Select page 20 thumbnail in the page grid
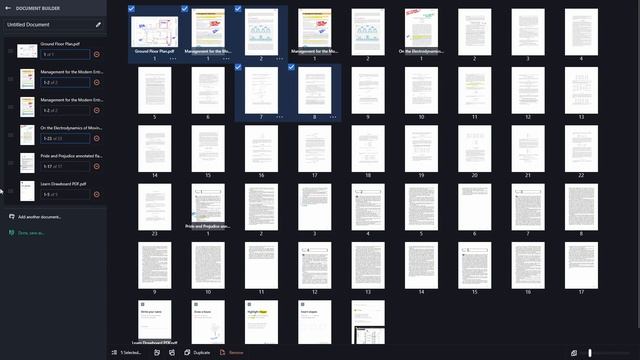Viewport: 640px width, 360px height. (x=475, y=149)
